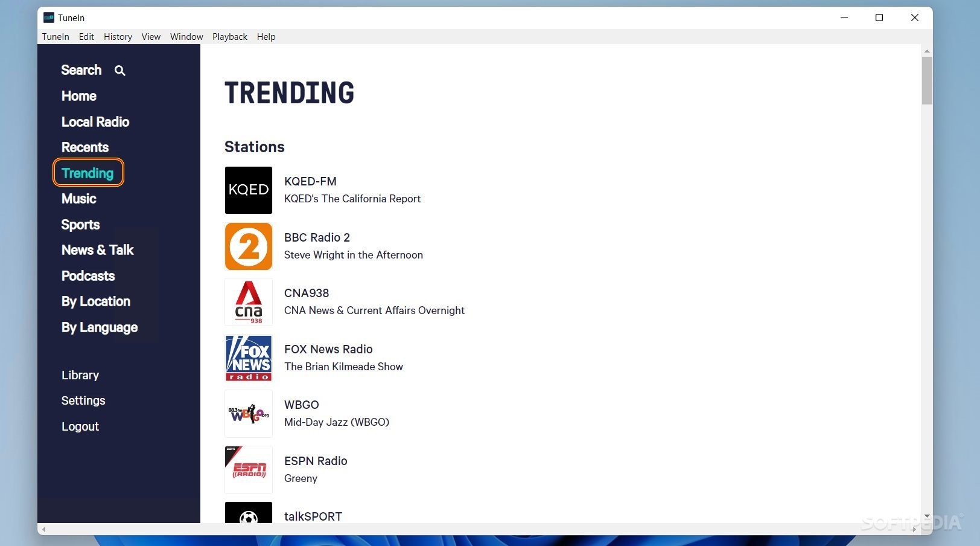980x546 pixels.
Task: Browse stations By Language
Action: [x=100, y=327]
